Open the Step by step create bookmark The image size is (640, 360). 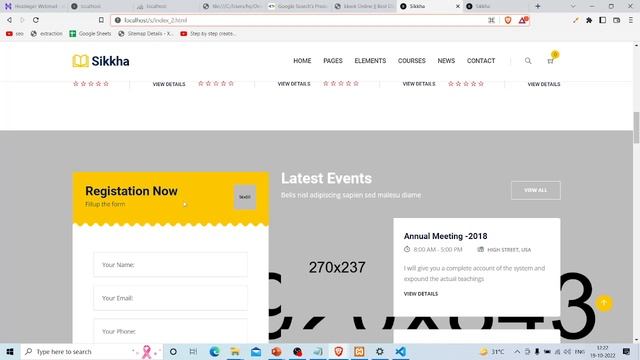(208, 33)
